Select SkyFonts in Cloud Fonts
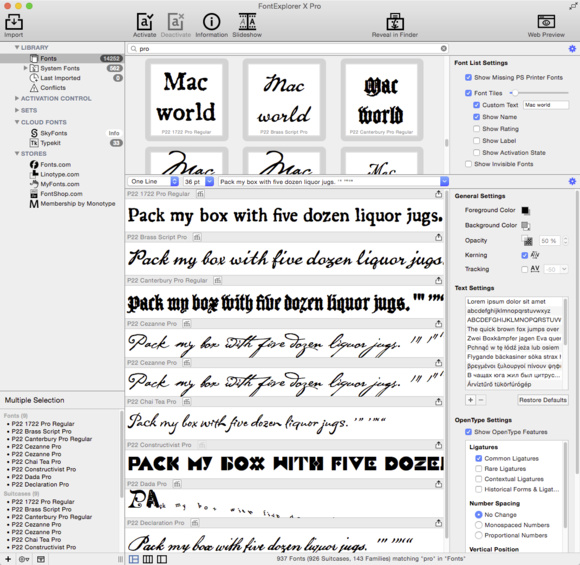Screen dimensions: 580x565 tap(54, 133)
